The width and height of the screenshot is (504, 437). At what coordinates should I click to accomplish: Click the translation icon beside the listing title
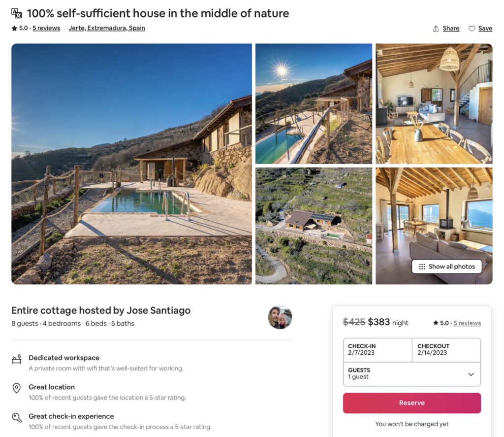click(x=16, y=12)
